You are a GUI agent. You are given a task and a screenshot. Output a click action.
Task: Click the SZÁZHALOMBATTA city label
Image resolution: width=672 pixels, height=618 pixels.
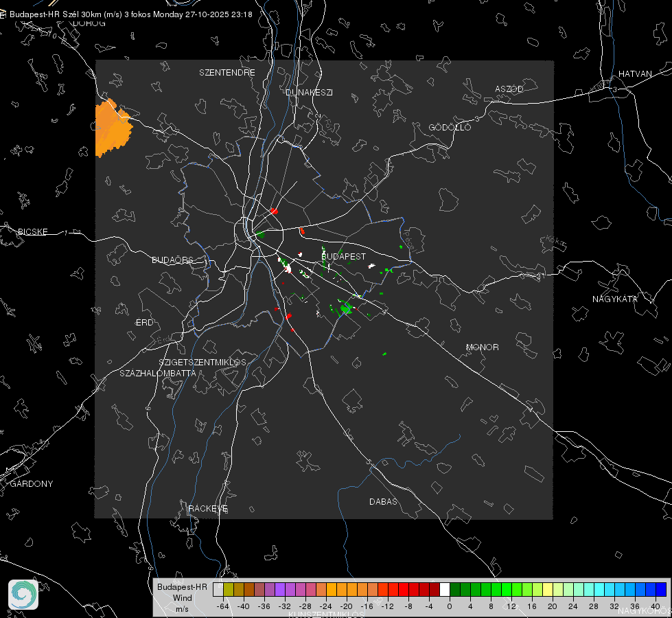click(x=158, y=373)
